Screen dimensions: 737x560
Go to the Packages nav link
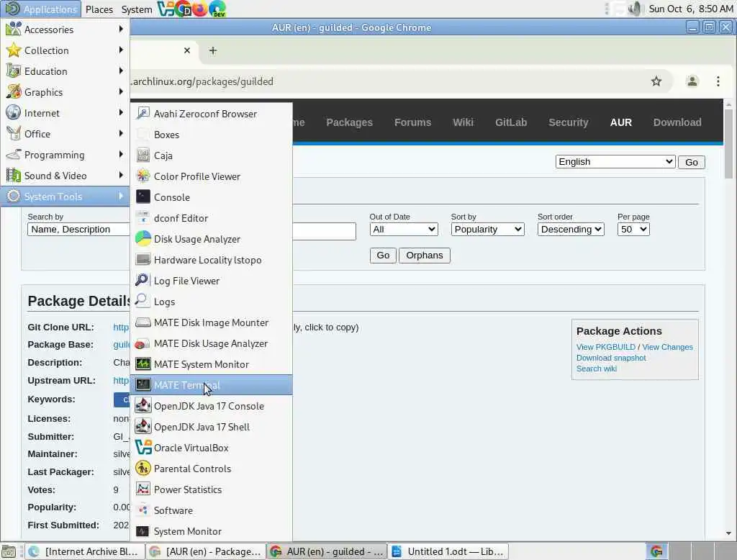[x=349, y=122]
